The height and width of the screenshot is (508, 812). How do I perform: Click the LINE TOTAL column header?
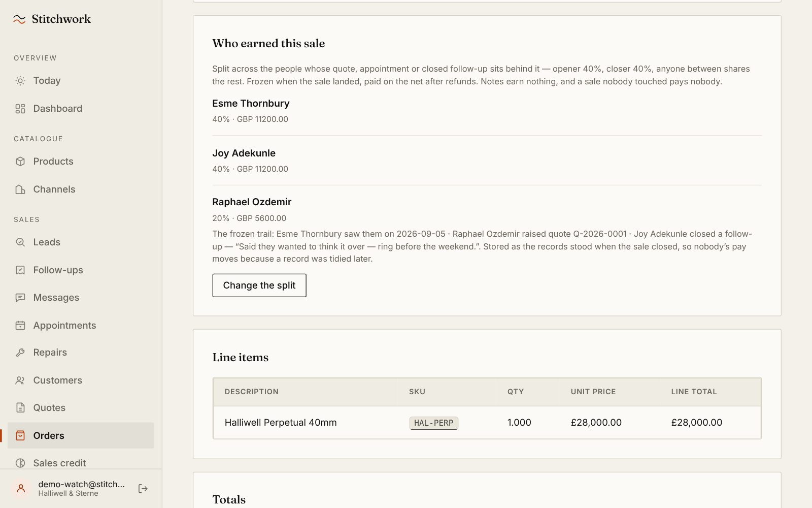pos(694,392)
